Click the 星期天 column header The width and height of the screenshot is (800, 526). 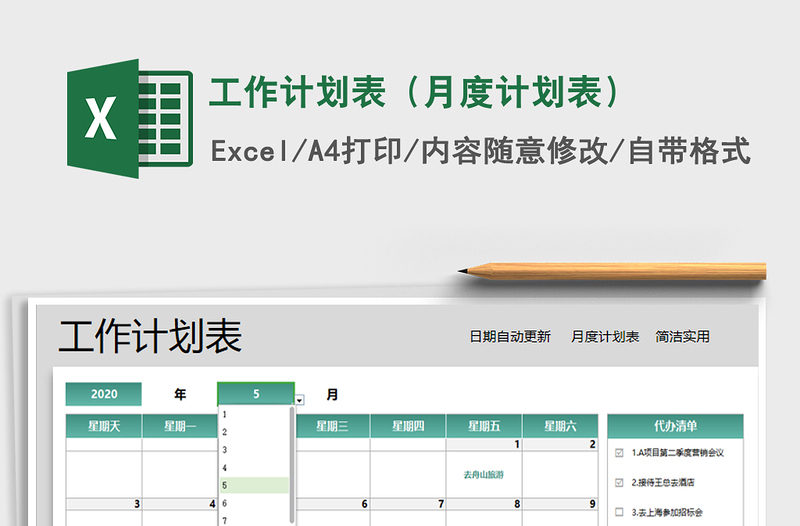[104, 426]
